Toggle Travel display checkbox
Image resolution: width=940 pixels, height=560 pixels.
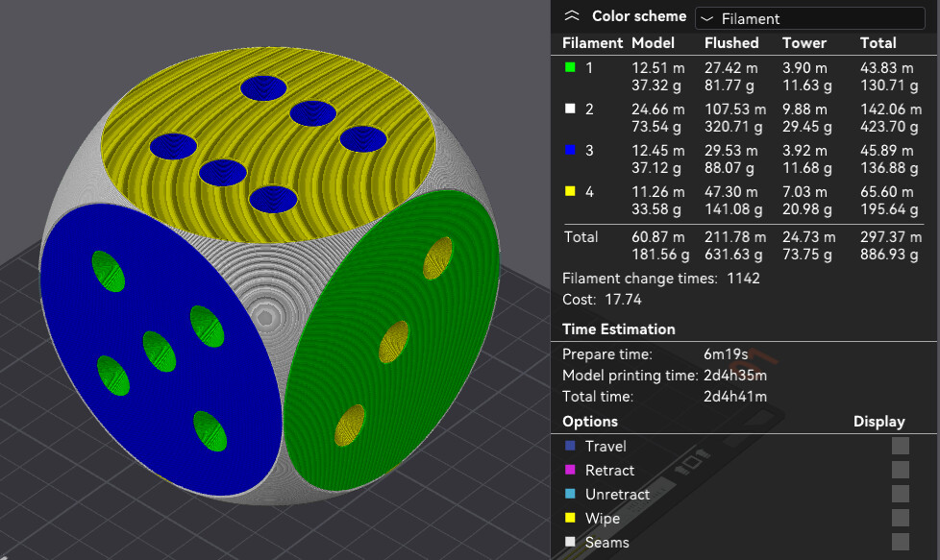(x=900, y=446)
